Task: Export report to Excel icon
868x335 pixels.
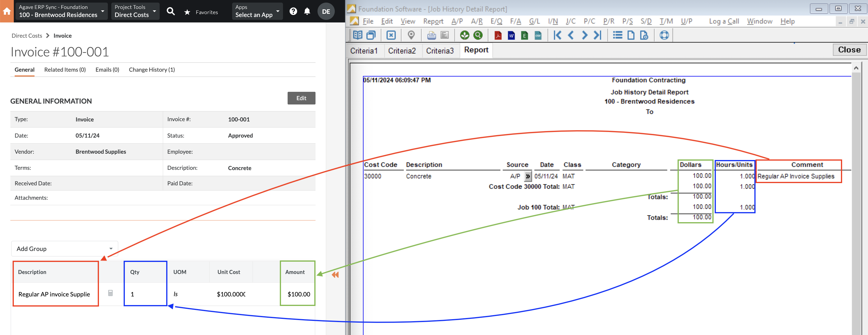Action: point(525,35)
